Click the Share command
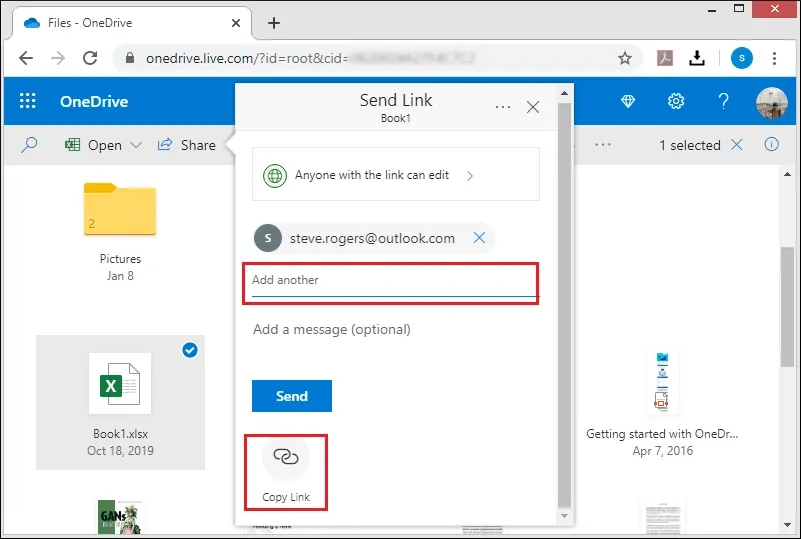Screen dimensions: 801x539 186,145
